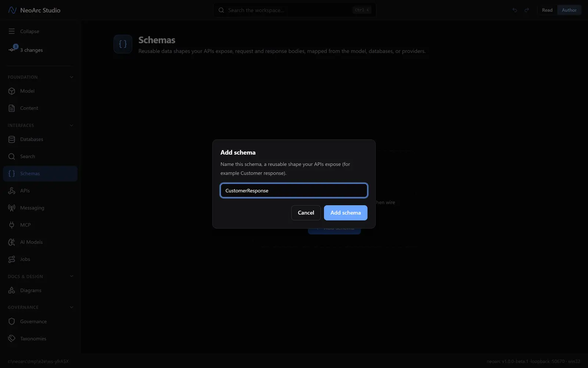Image resolution: width=588 pixels, height=368 pixels.
Task: Click the 3 changes label
Action: tap(31, 50)
